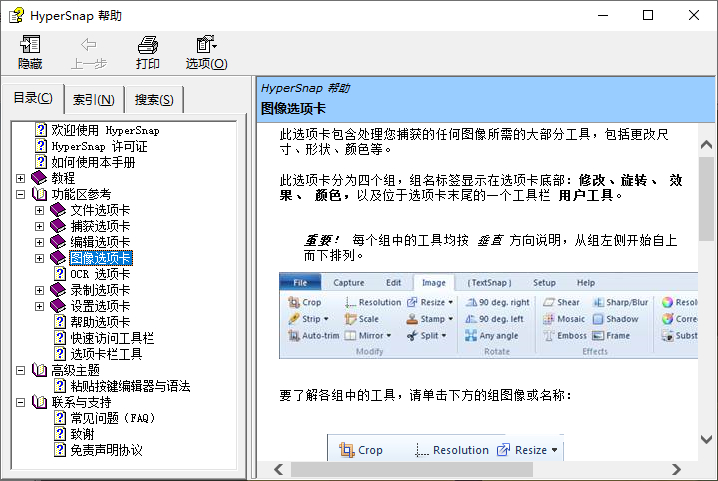This screenshot has height=481, width=718.
Task: Click Resolution in the lower group image
Action: pos(452,450)
